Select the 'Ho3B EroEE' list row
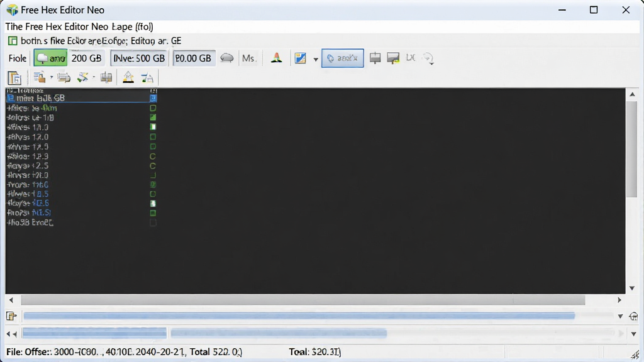 coord(81,222)
